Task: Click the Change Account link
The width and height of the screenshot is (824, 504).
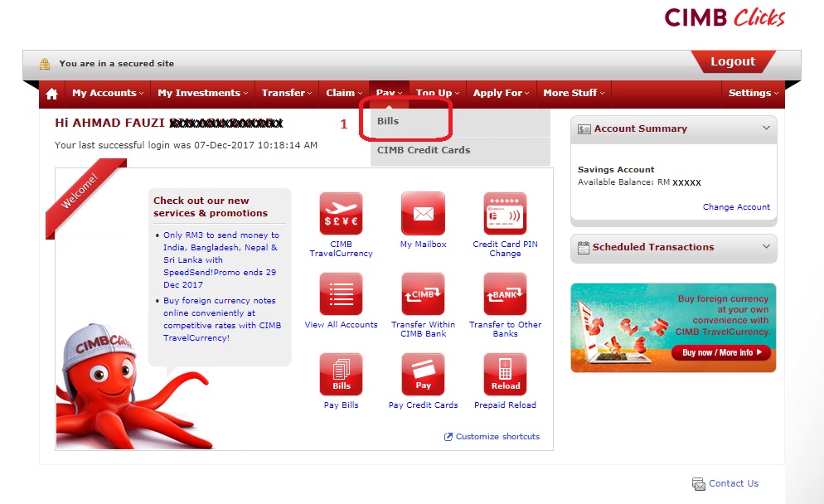Action: tap(736, 207)
